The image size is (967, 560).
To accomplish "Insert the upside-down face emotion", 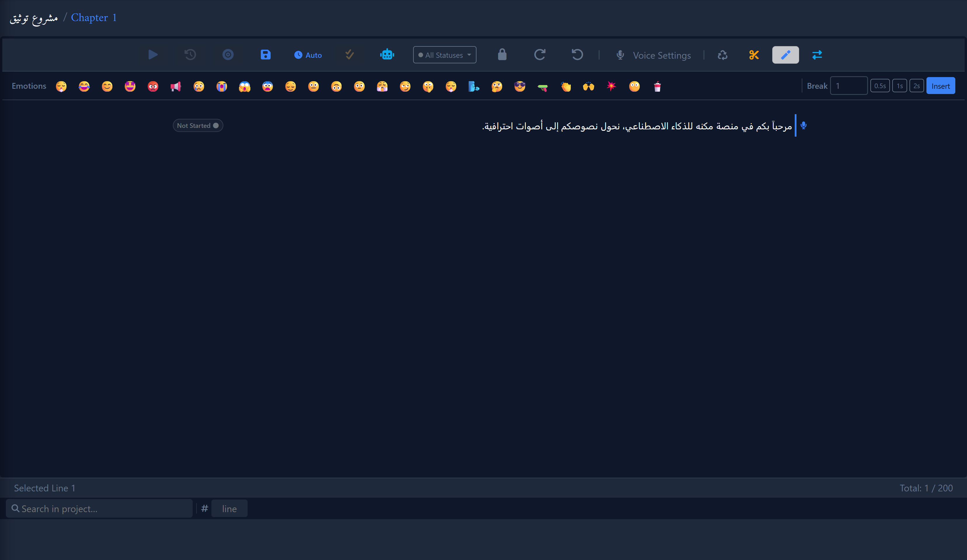I will 336,86.
